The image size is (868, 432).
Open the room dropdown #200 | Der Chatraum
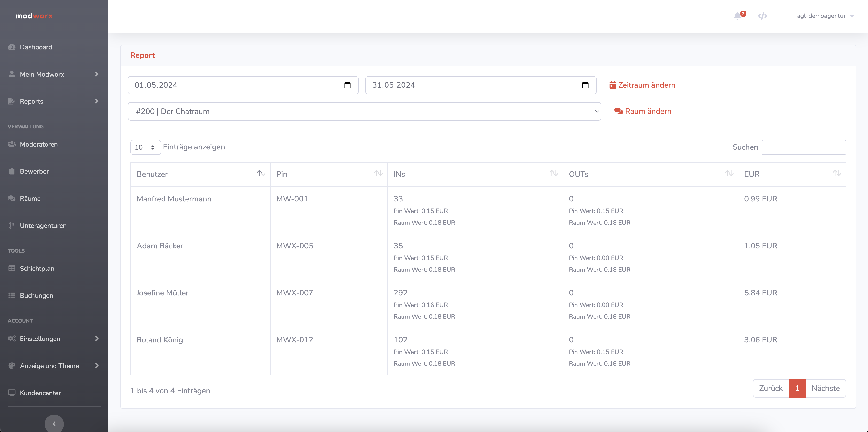pyautogui.click(x=364, y=112)
